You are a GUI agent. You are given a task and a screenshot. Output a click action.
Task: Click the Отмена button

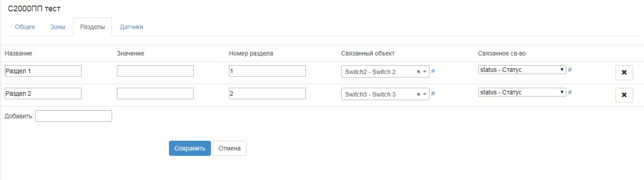click(229, 148)
